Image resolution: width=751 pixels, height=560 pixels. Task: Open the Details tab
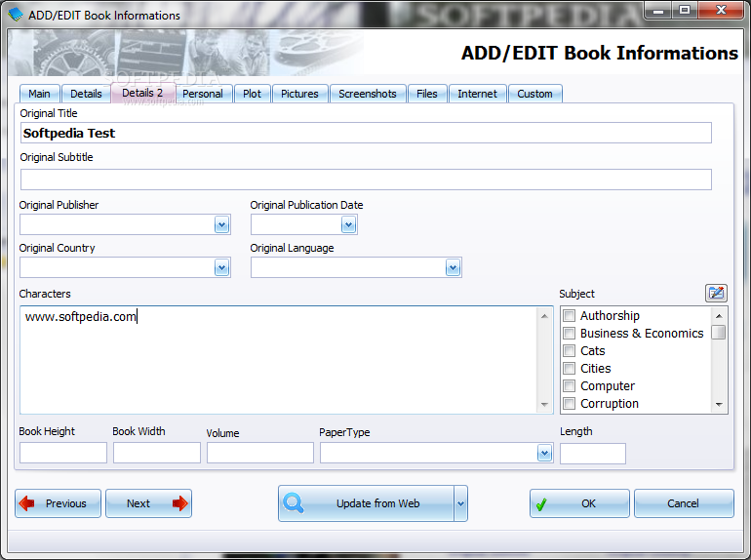[86, 94]
